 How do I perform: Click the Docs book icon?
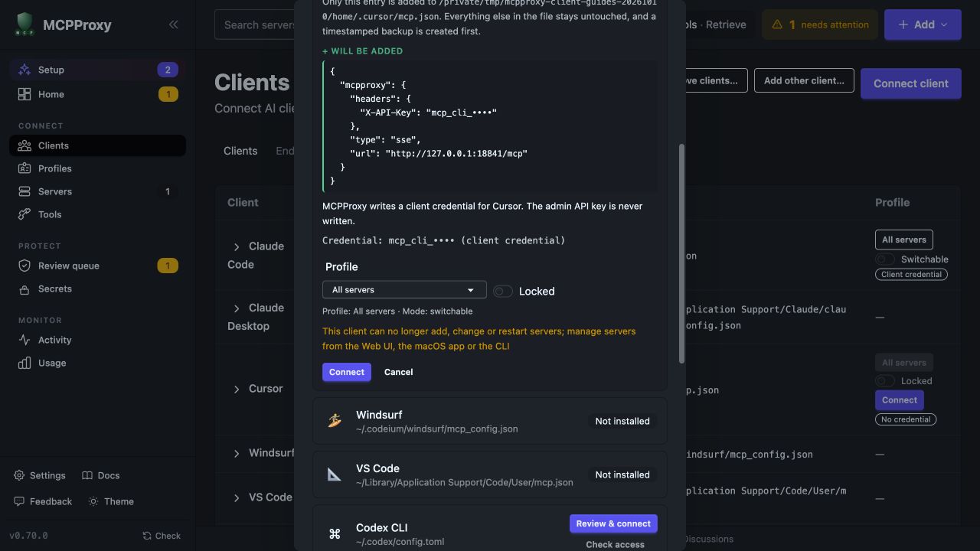pos(87,475)
